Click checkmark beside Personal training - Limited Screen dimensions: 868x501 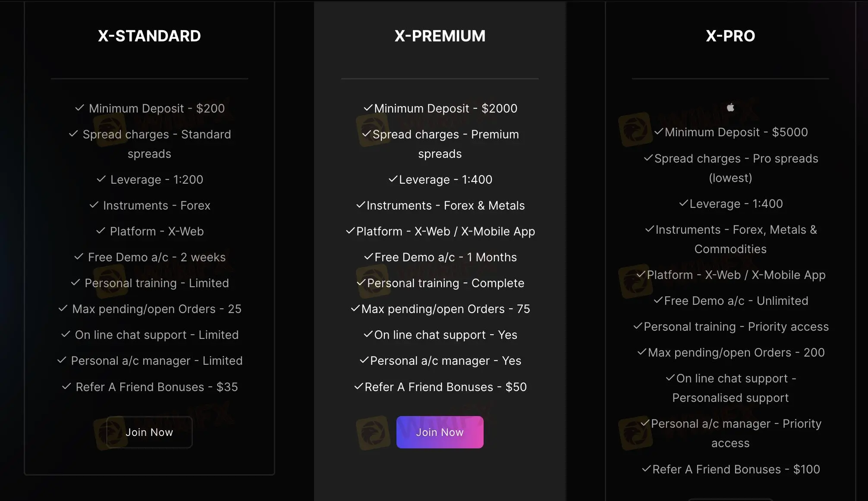75,282
